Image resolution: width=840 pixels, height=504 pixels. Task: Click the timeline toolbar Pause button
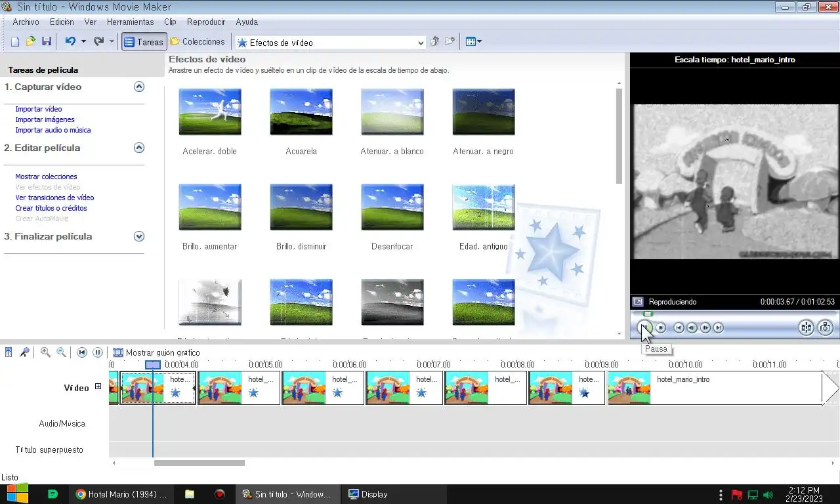point(98,352)
